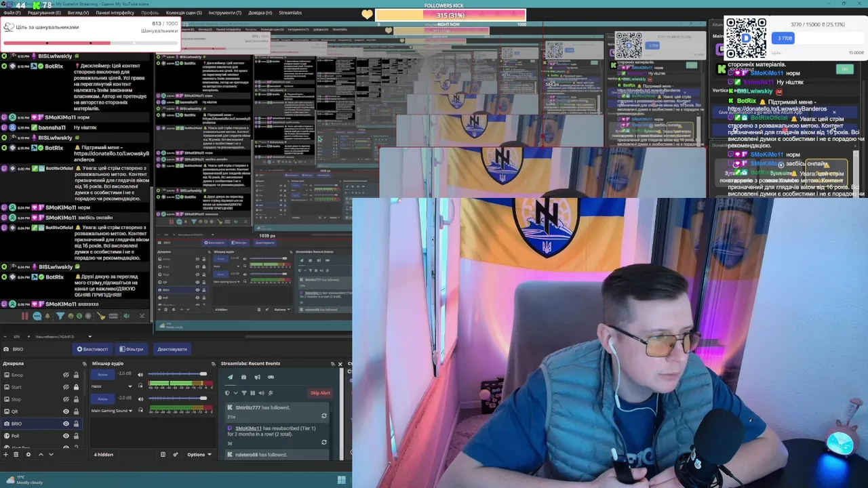Open chat filter funnel icon
This screenshot has width=868, height=488.
60,316
